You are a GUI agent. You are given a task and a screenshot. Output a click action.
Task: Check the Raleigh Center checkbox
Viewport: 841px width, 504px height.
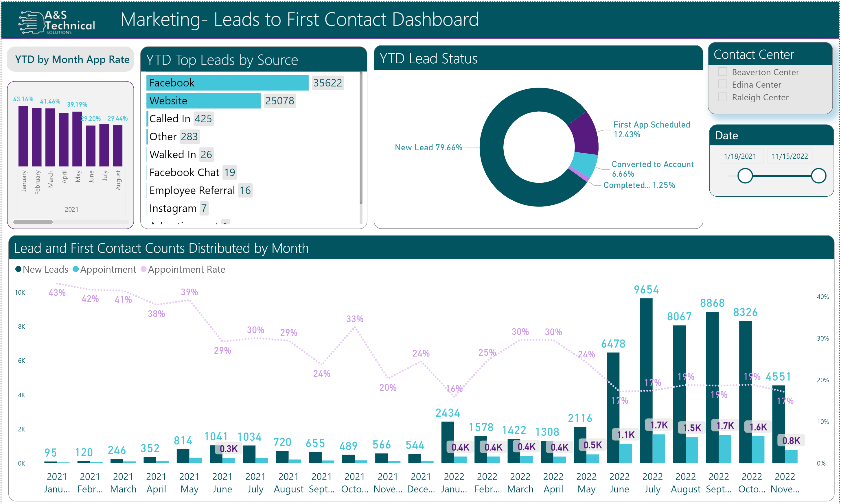click(x=723, y=97)
